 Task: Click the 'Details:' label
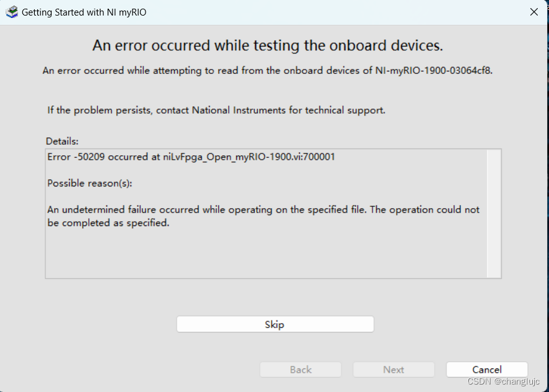tap(62, 141)
